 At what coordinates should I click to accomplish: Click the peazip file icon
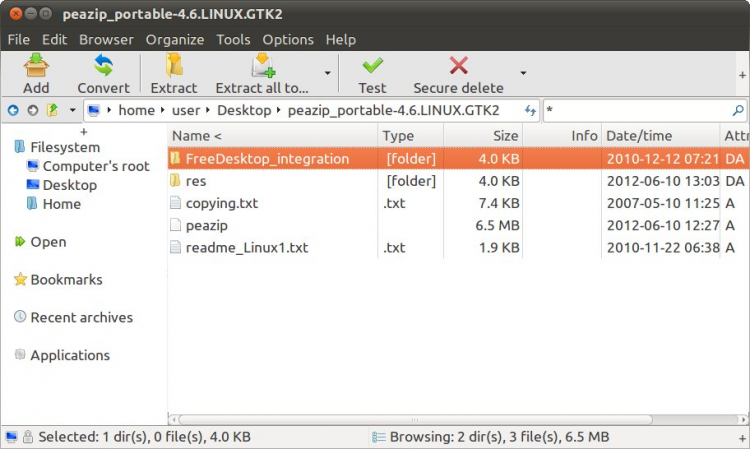(176, 225)
